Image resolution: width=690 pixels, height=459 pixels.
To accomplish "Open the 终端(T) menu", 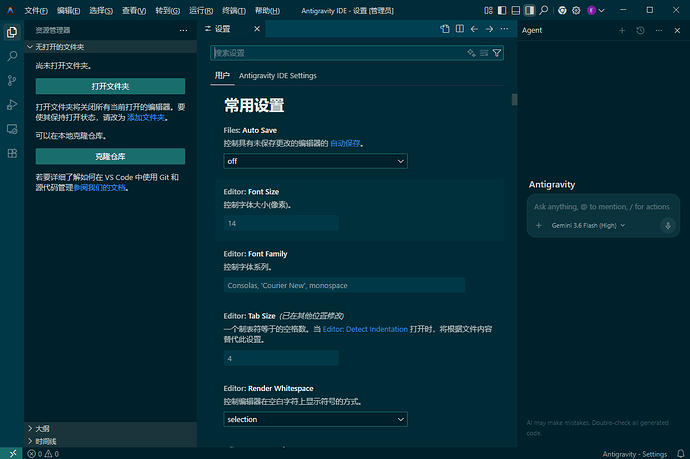I will [x=234, y=11].
